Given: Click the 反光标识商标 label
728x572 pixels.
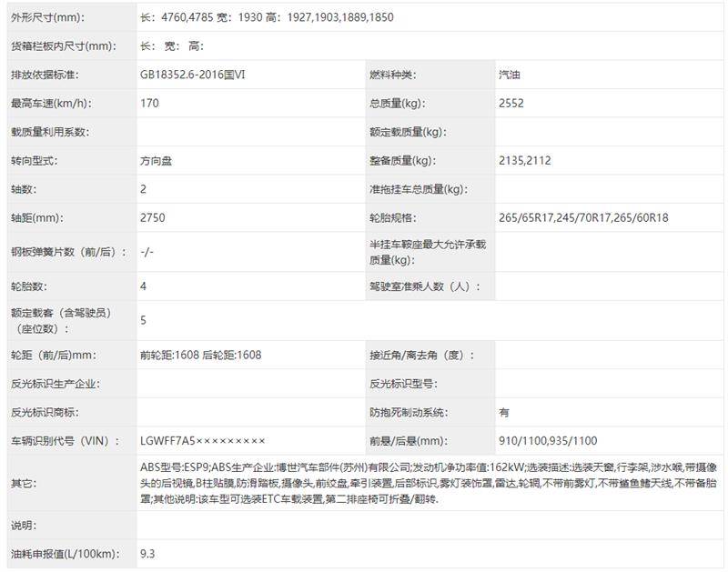Looking at the screenshot, I should [x=45, y=413].
